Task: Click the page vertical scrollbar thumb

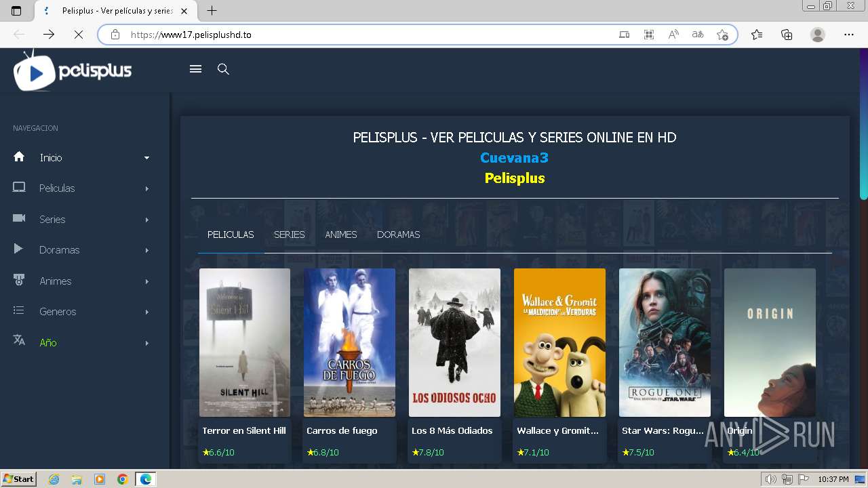Action: point(863,124)
